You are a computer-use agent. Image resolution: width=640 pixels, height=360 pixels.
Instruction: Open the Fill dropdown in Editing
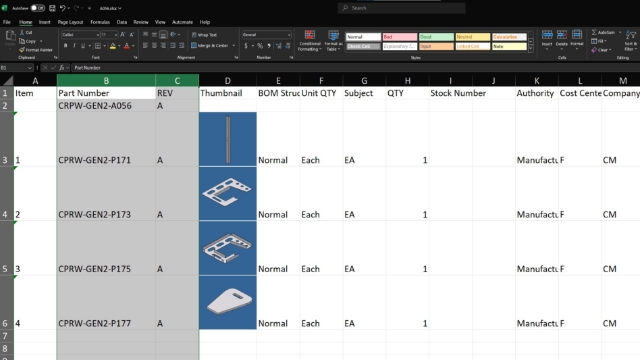coord(599,41)
